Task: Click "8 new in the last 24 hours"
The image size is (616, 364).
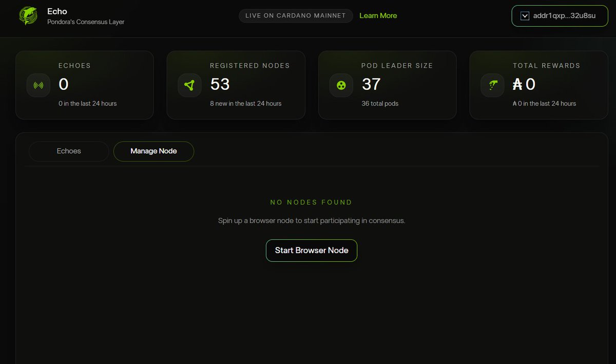Action: pos(246,104)
